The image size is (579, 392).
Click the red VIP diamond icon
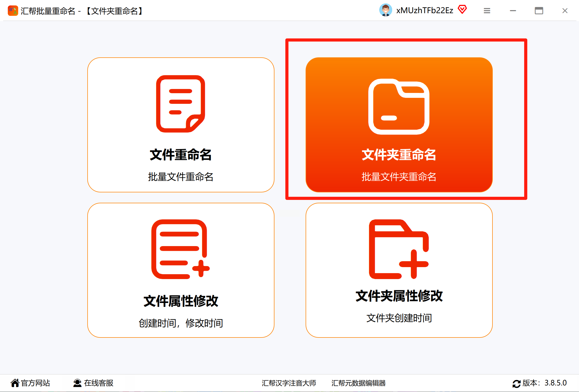point(462,10)
